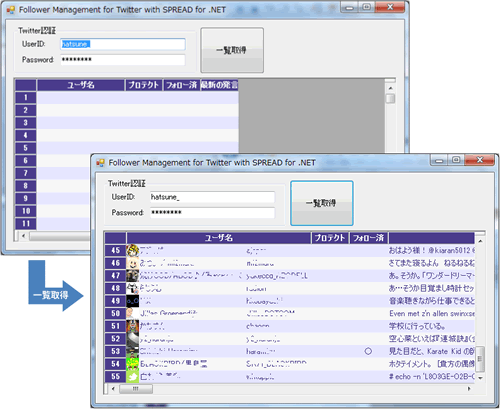
Task: Click front window horizontal scrollbar thumb
Action: pos(136,389)
